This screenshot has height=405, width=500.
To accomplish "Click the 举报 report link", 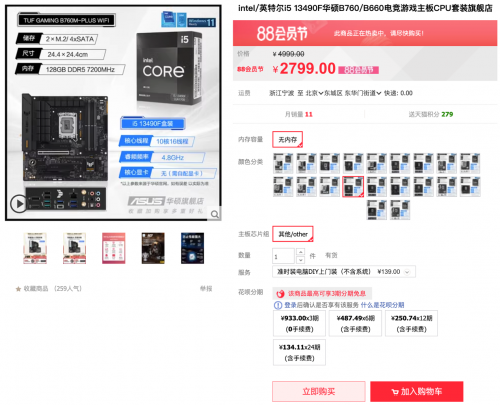I will click(x=206, y=289).
